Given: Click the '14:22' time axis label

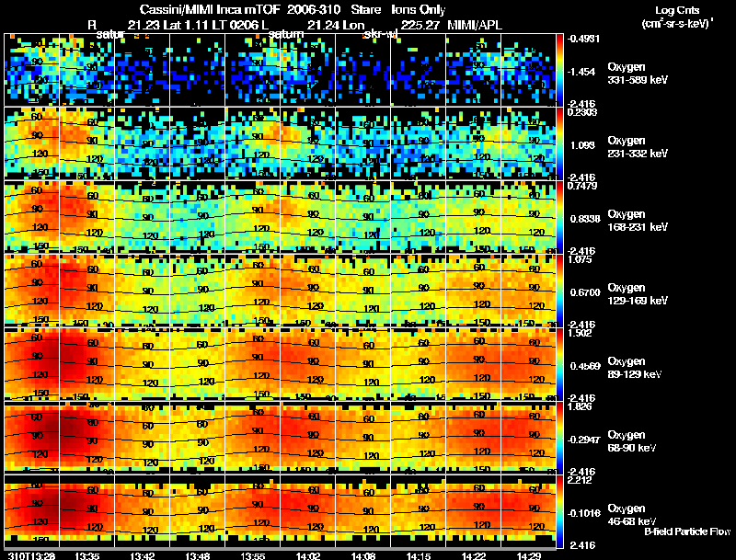Looking at the screenshot, I should pos(474,556).
